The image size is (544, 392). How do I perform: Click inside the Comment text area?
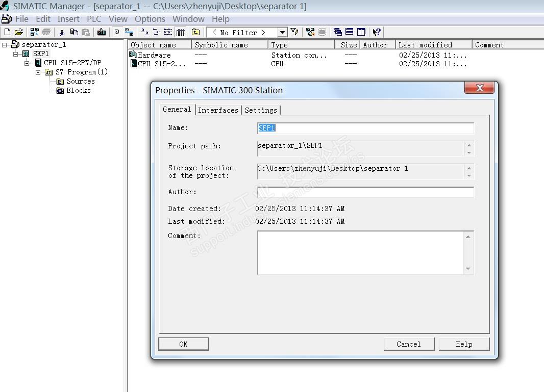(x=360, y=253)
